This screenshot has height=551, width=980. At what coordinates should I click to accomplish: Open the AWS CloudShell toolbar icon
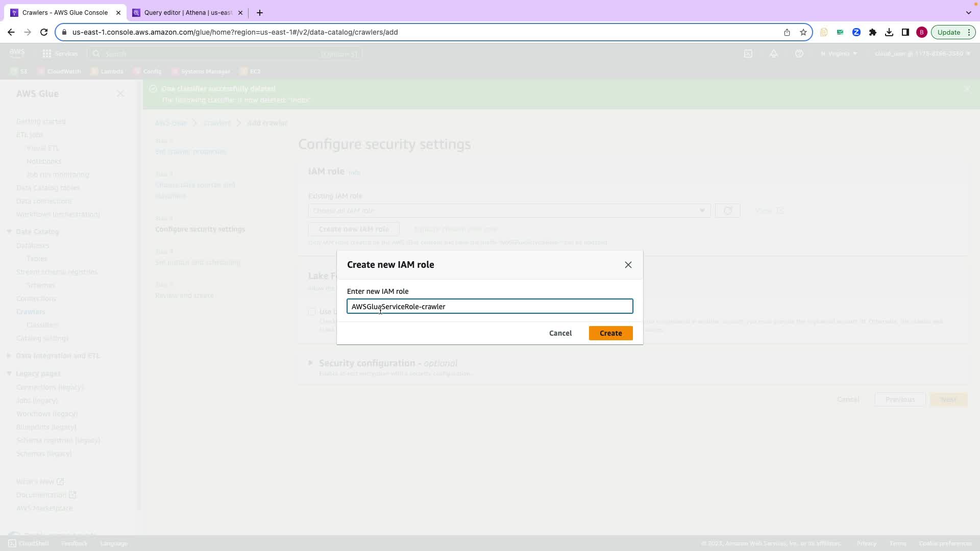click(748, 54)
